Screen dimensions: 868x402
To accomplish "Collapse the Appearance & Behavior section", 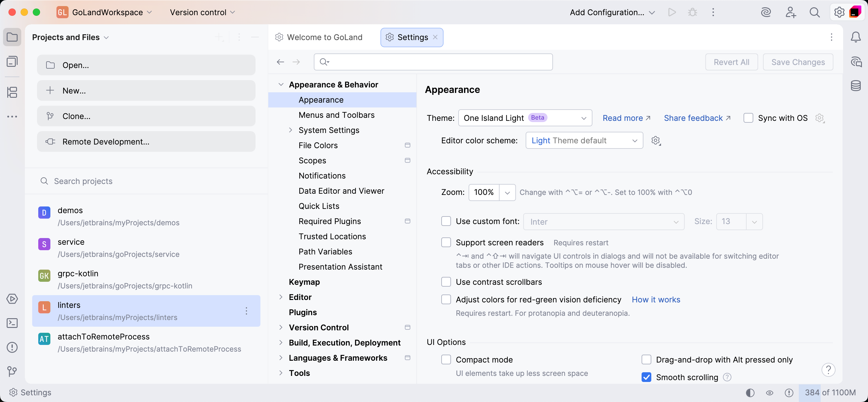I will click(x=281, y=84).
